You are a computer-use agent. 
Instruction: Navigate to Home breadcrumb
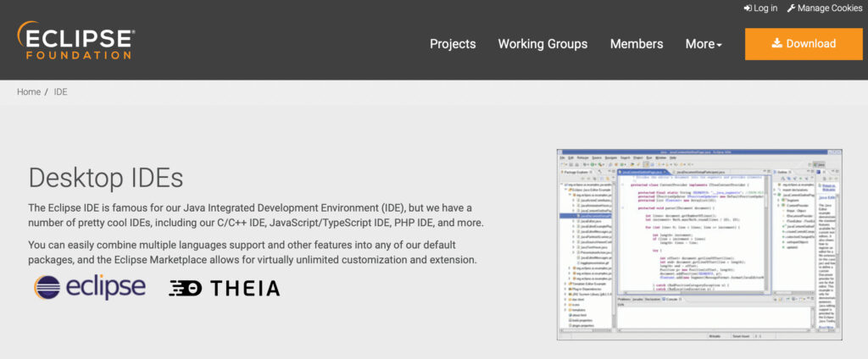click(x=29, y=91)
